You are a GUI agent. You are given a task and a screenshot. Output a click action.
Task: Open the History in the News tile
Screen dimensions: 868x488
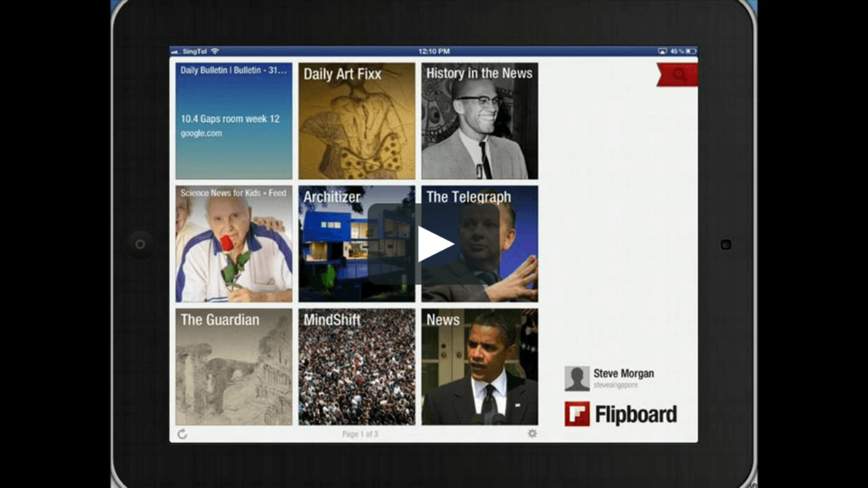click(x=480, y=120)
